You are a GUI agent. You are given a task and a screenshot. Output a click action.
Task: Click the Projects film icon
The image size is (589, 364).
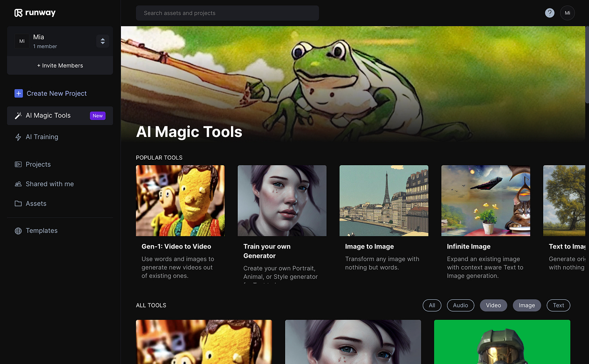[x=18, y=164]
